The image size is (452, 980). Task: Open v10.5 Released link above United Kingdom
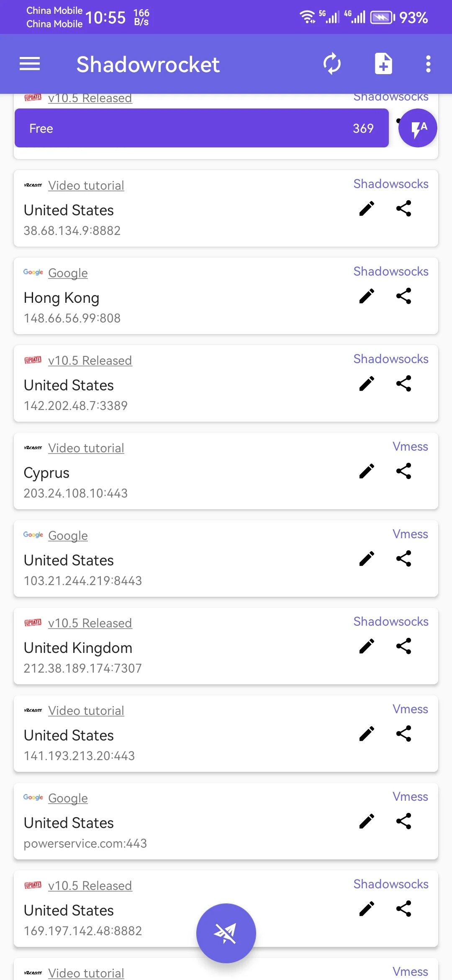[x=90, y=623]
